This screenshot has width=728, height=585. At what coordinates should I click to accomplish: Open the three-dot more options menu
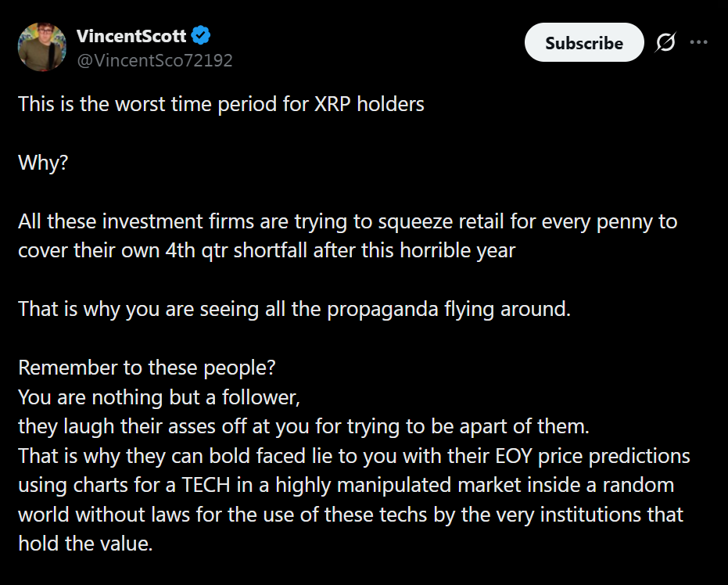(698, 42)
